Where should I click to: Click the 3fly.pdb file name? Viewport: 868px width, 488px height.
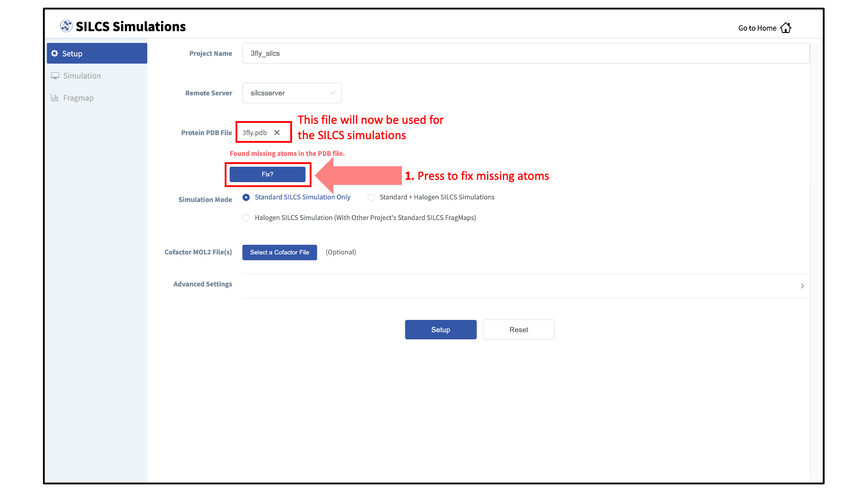(255, 133)
